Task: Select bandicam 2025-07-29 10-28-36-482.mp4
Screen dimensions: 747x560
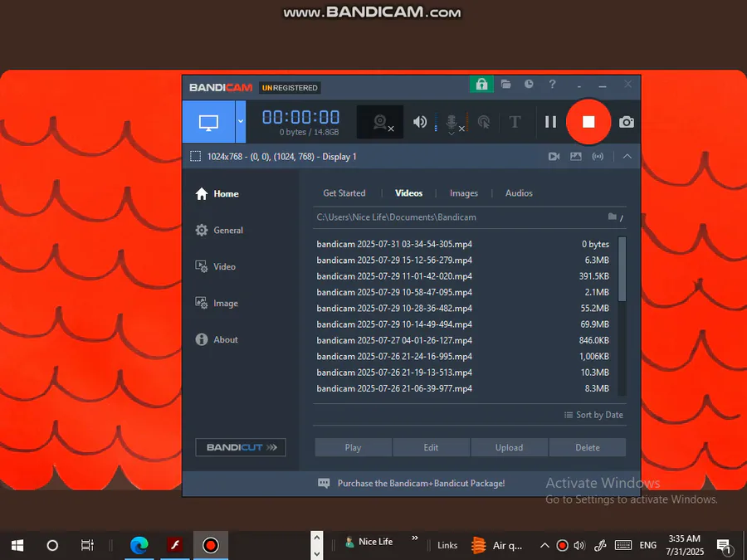Action: [x=462, y=308]
